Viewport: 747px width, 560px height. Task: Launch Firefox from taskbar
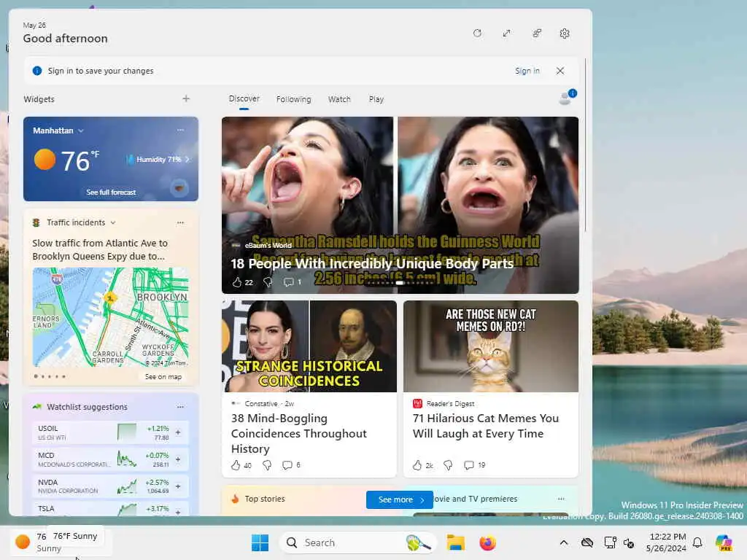pyautogui.click(x=488, y=542)
